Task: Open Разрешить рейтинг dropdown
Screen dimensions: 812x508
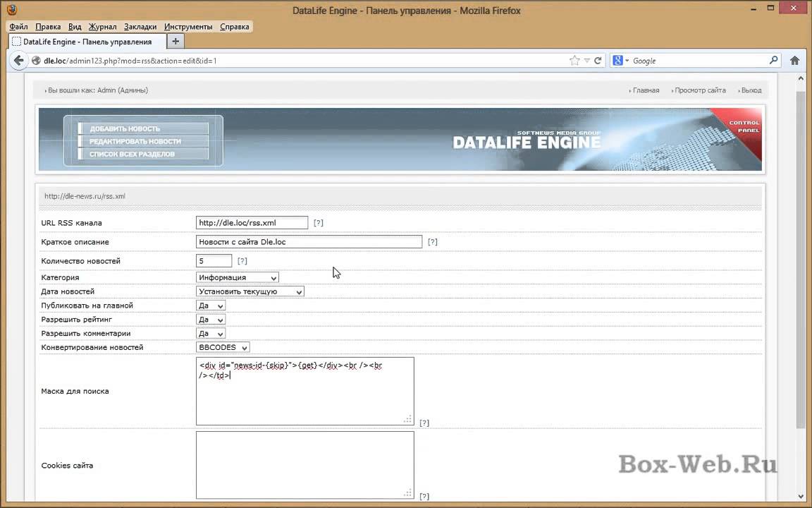Action: [211, 320]
